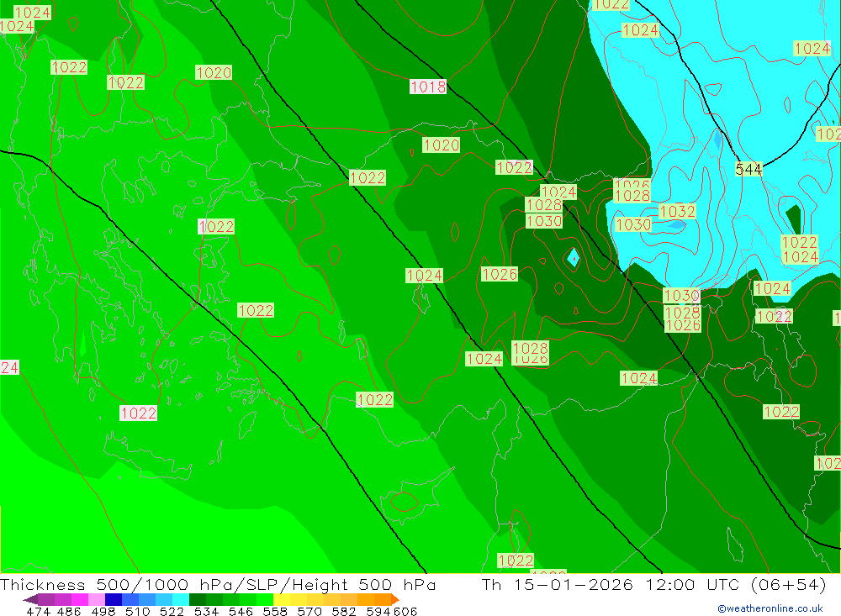Click the purple left arrow tip of legend

[x=30, y=600]
